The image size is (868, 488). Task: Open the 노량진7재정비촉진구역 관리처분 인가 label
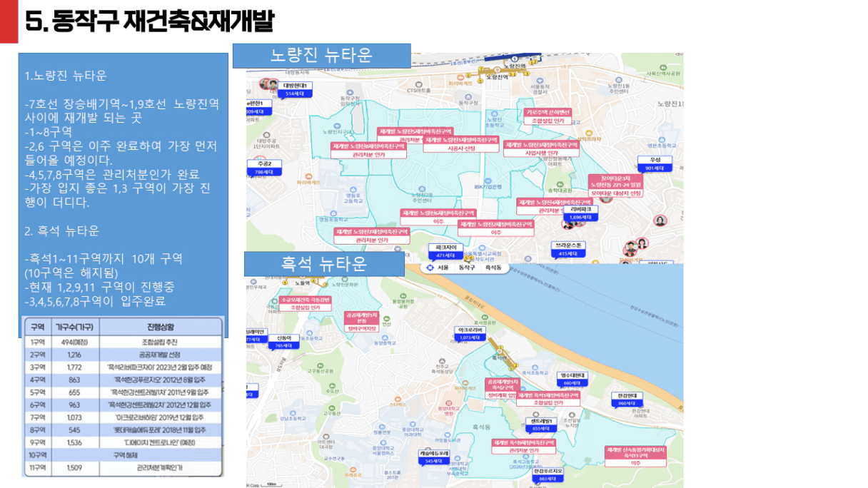tap(372, 236)
